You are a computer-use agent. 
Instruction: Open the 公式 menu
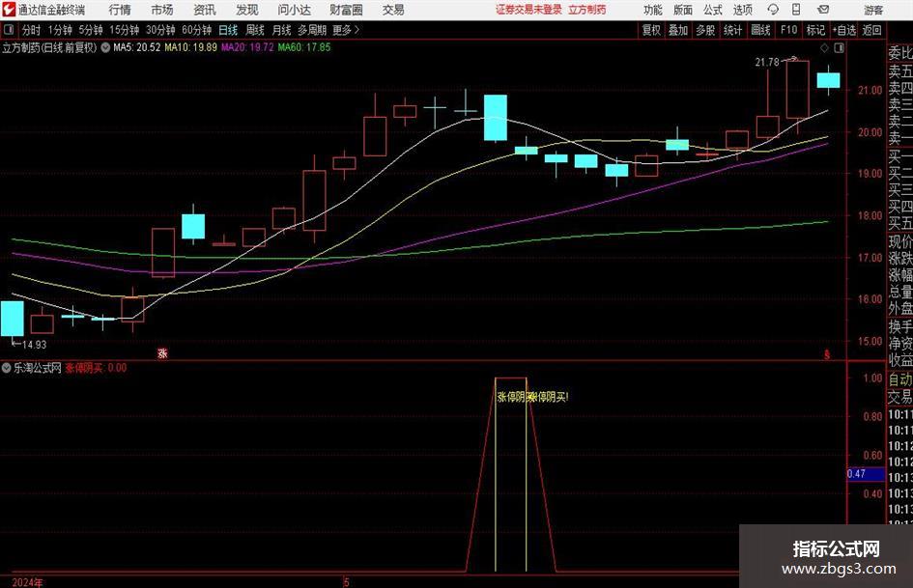[713, 10]
